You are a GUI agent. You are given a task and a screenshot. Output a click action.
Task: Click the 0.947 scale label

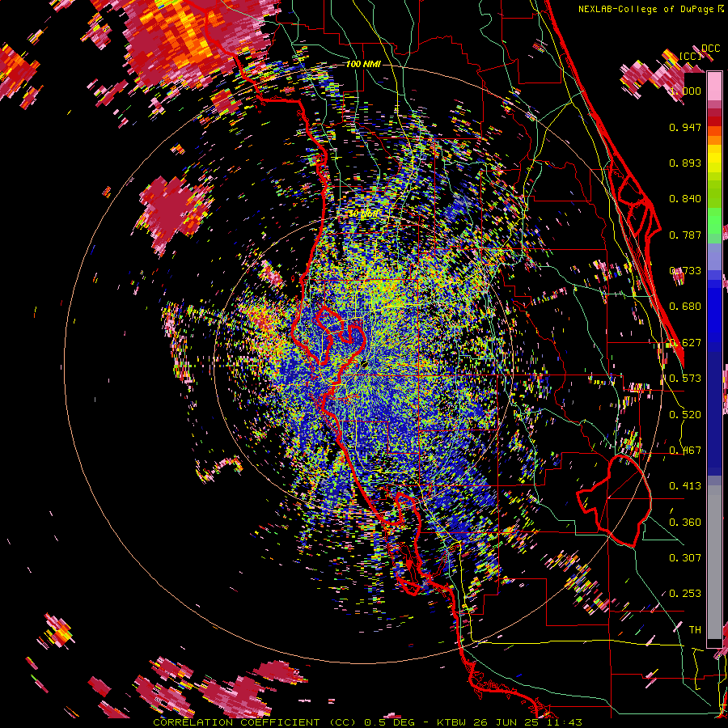(685, 127)
